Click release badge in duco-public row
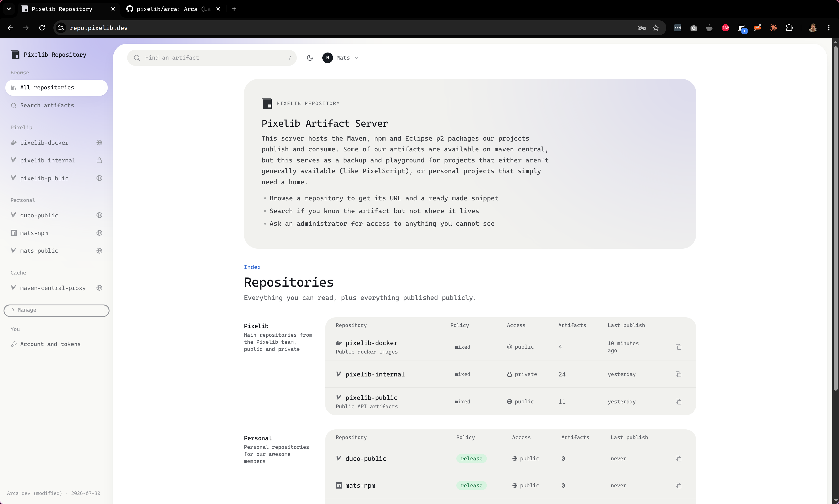The image size is (839, 504). click(471, 459)
